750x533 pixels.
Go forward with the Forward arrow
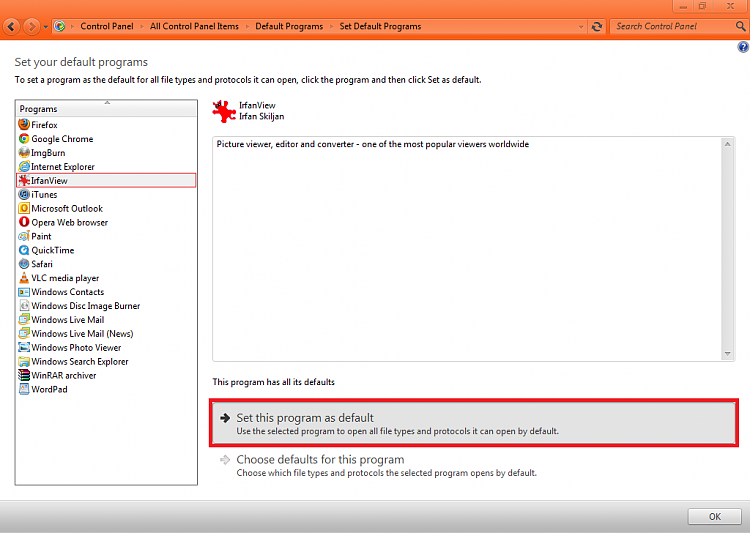[32, 26]
